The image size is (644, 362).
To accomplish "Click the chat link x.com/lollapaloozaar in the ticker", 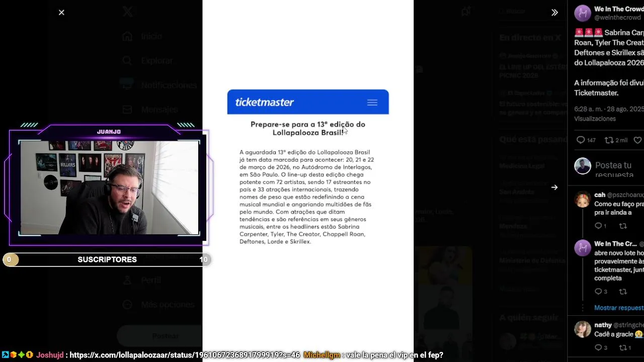I will [185, 355].
